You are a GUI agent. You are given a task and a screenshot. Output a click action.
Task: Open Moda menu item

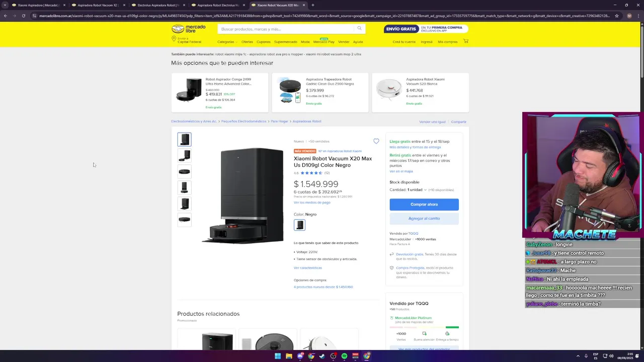[305, 42]
